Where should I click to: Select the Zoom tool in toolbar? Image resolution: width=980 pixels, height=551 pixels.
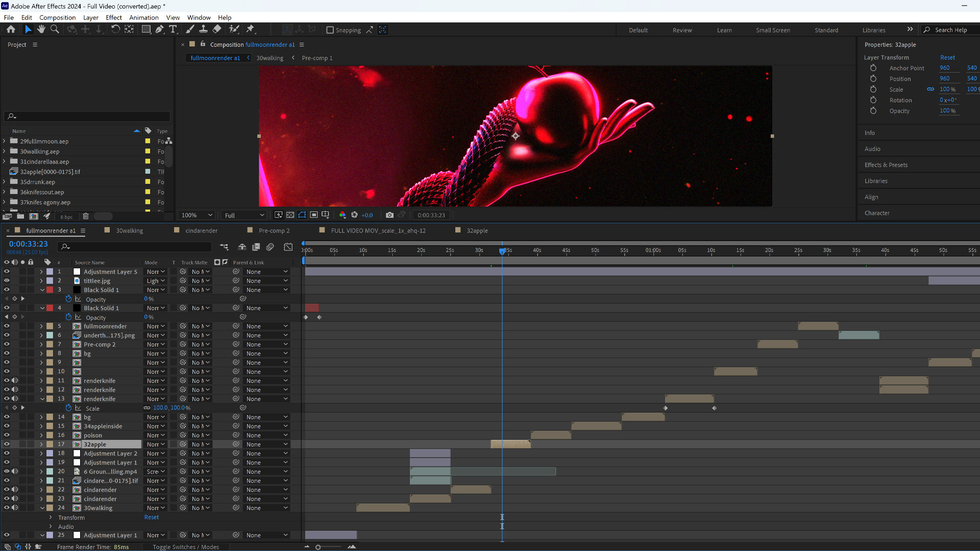coord(55,30)
